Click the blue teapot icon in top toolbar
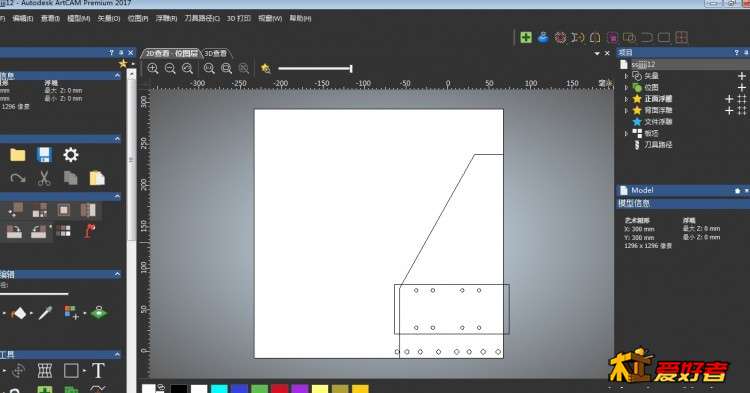This screenshot has width=750, height=393. [x=543, y=37]
